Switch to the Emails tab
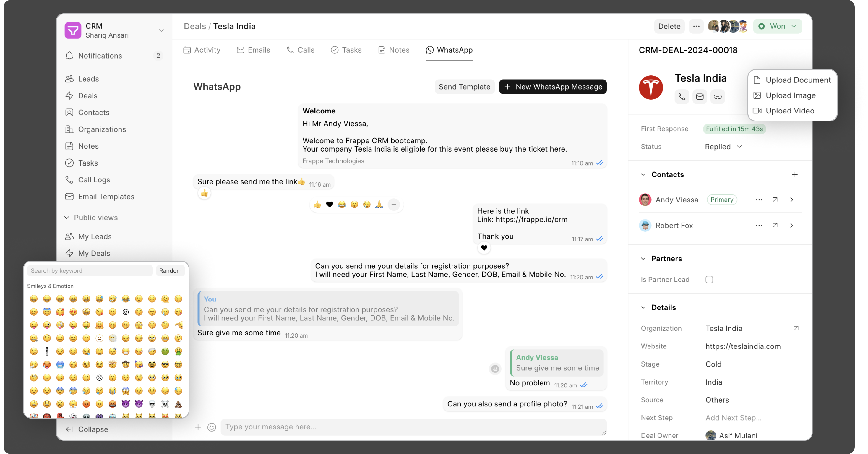Viewport: 868px width, 454px height. 253,50
